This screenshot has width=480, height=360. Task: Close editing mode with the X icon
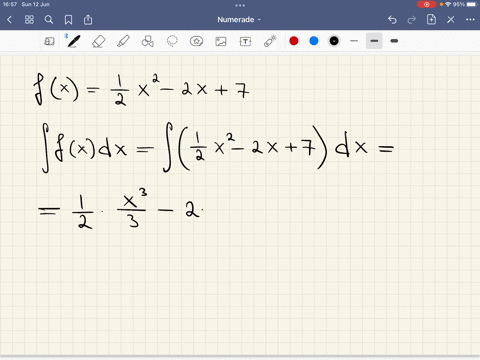coord(451,20)
